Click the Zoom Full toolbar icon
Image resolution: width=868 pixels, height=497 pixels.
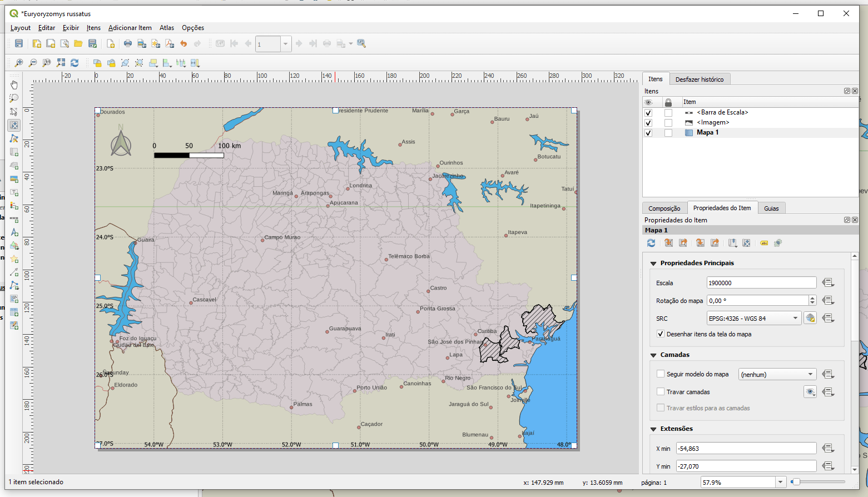(61, 63)
